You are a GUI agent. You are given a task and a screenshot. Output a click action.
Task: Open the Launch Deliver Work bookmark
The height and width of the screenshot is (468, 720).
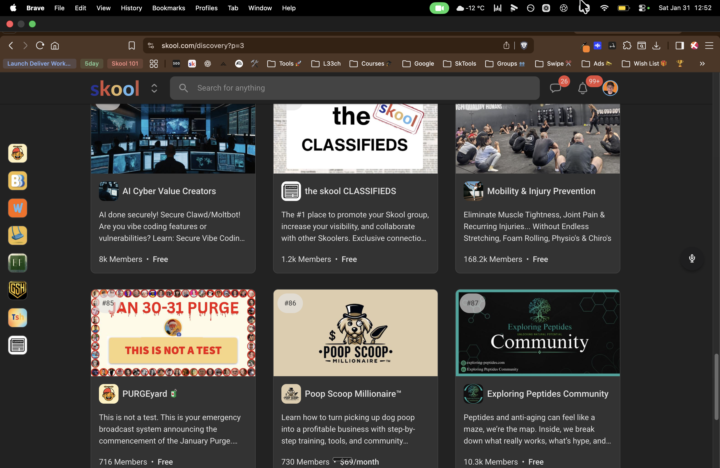39,63
